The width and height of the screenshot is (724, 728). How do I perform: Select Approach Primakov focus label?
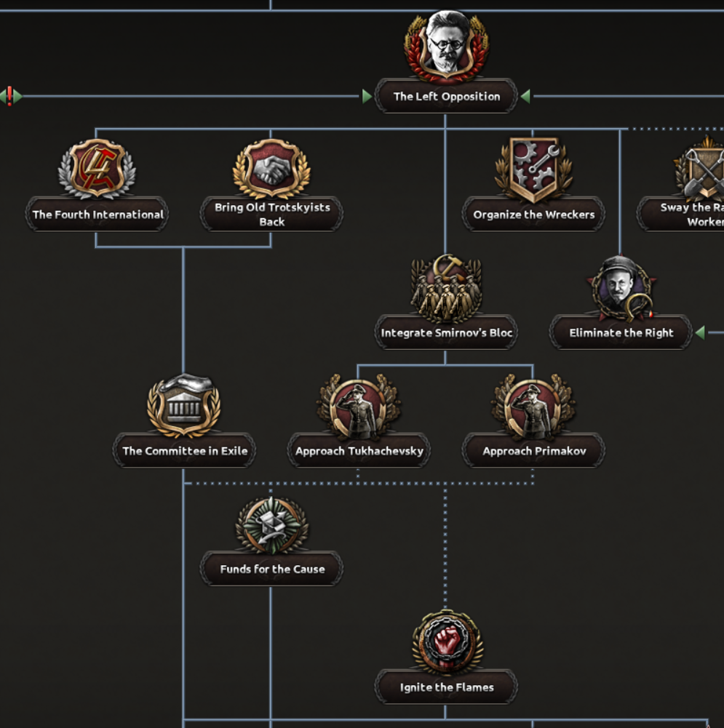(x=533, y=450)
